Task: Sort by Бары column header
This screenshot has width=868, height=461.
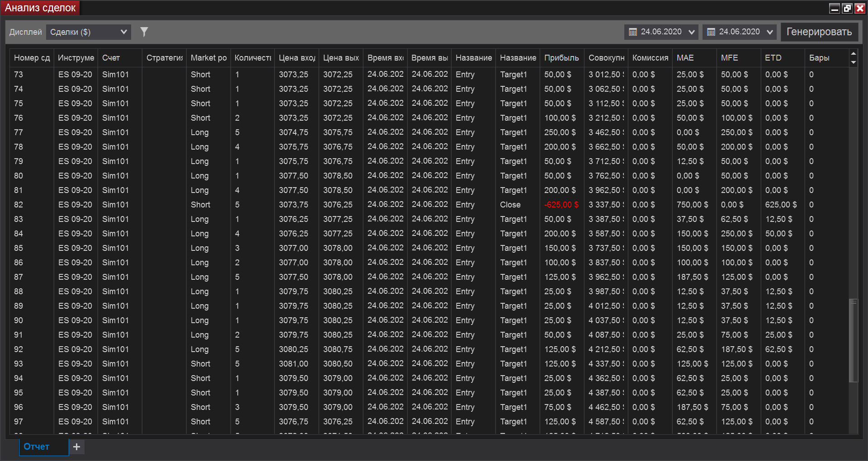Action: tap(827, 58)
